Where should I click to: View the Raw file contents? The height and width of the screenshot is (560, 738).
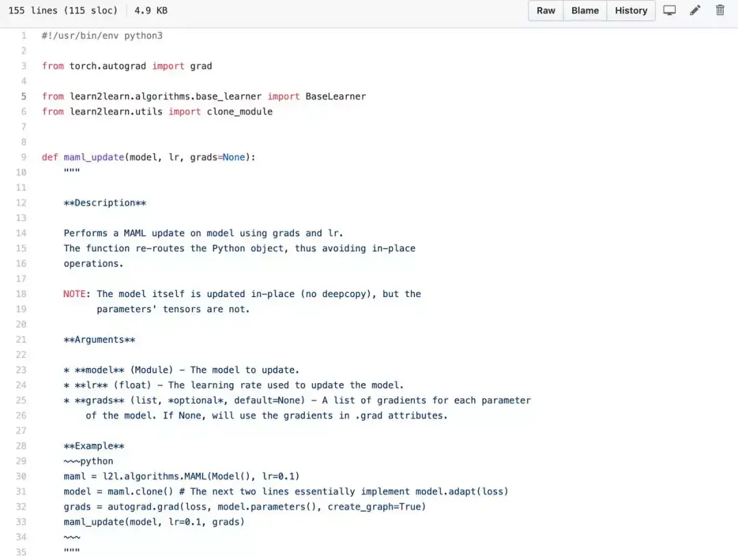pos(545,10)
